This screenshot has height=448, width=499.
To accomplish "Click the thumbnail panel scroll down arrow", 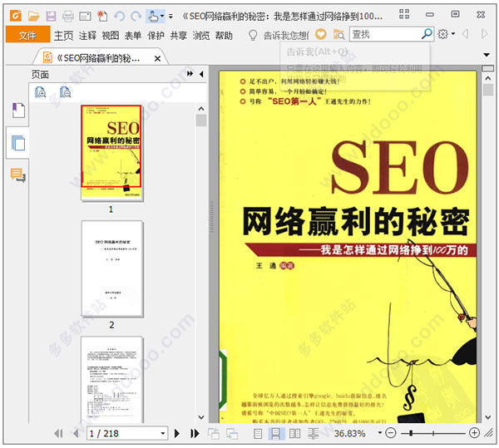I will click(x=201, y=417).
